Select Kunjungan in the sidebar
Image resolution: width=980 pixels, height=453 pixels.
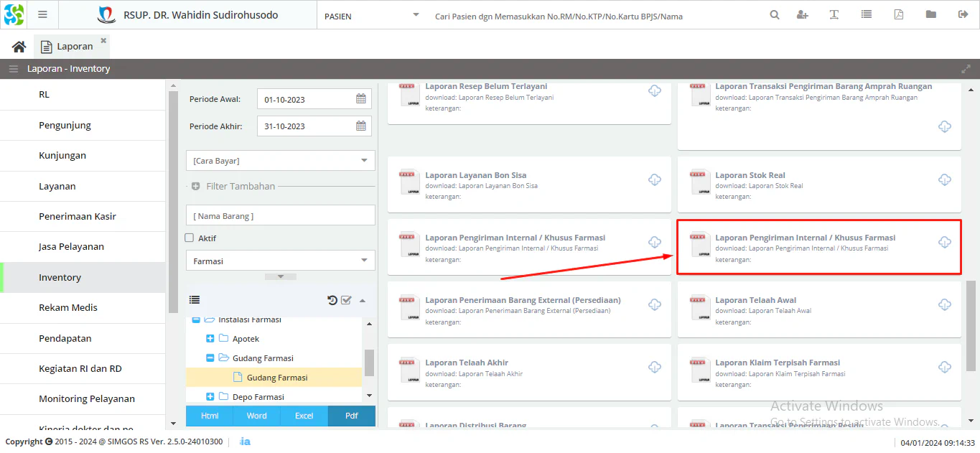point(83,155)
